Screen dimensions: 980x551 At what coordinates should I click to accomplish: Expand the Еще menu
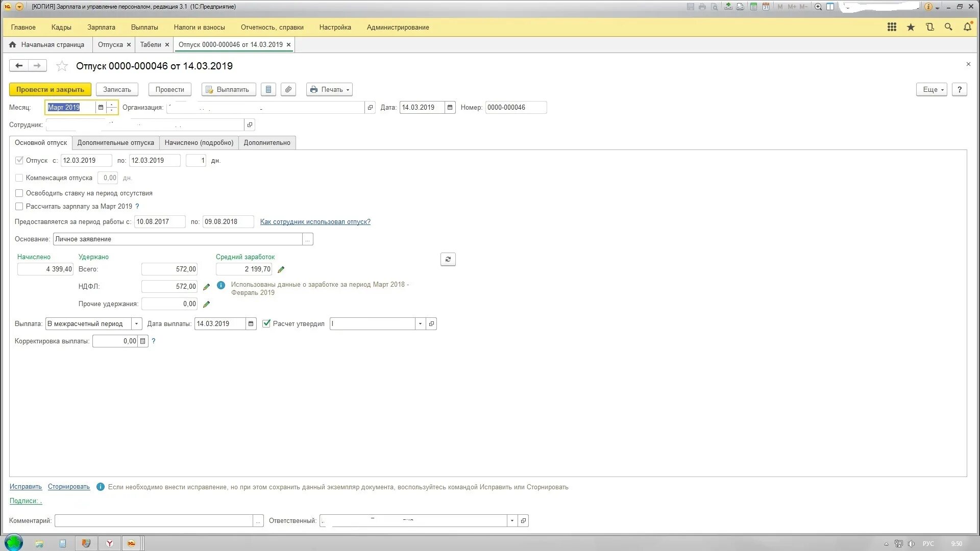click(x=932, y=89)
